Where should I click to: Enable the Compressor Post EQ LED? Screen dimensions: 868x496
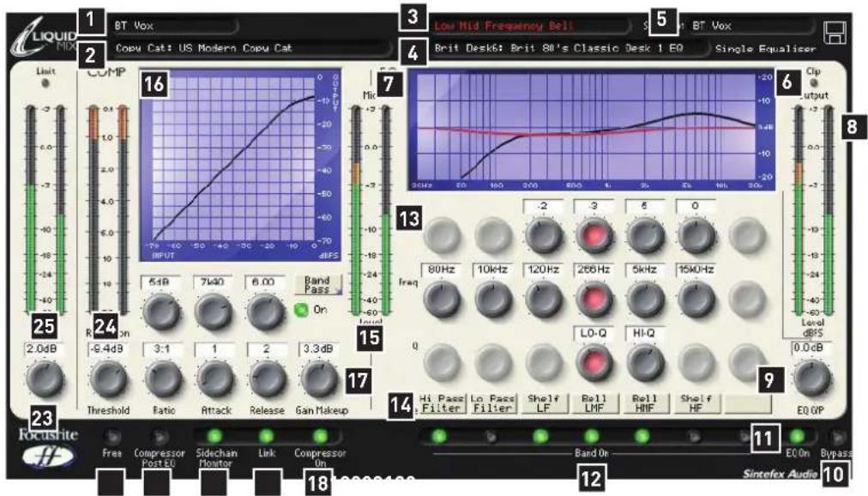[x=160, y=437]
